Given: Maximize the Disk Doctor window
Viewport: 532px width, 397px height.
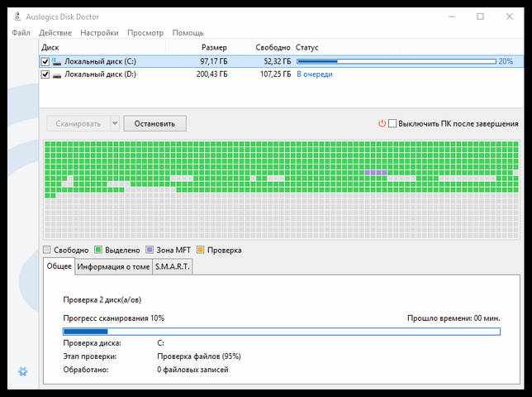Looking at the screenshot, I should pos(480,17).
